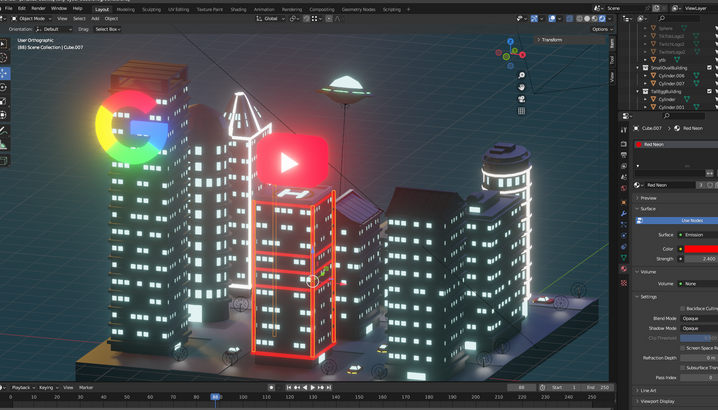The height and width of the screenshot is (410, 718).
Task: Open the Object Mode dropdown
Action: 30,19
